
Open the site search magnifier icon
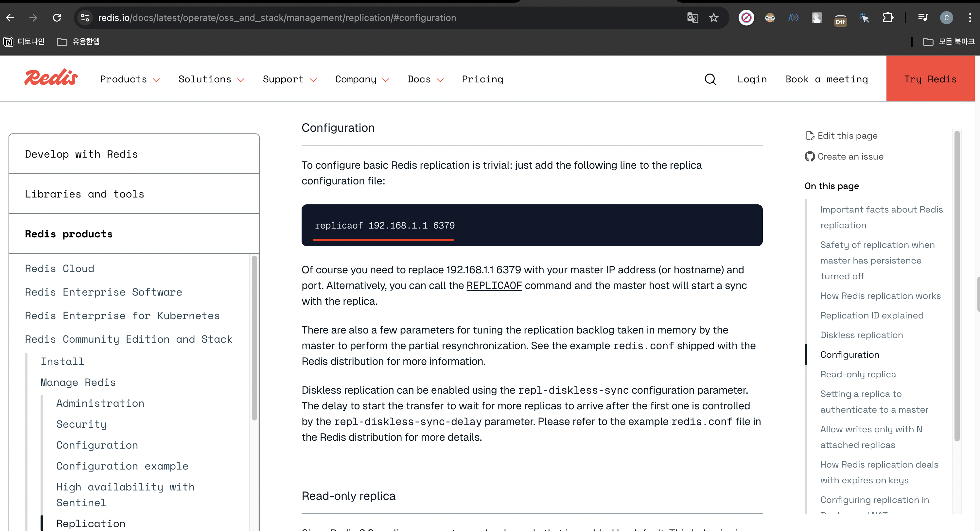[710, 79]
